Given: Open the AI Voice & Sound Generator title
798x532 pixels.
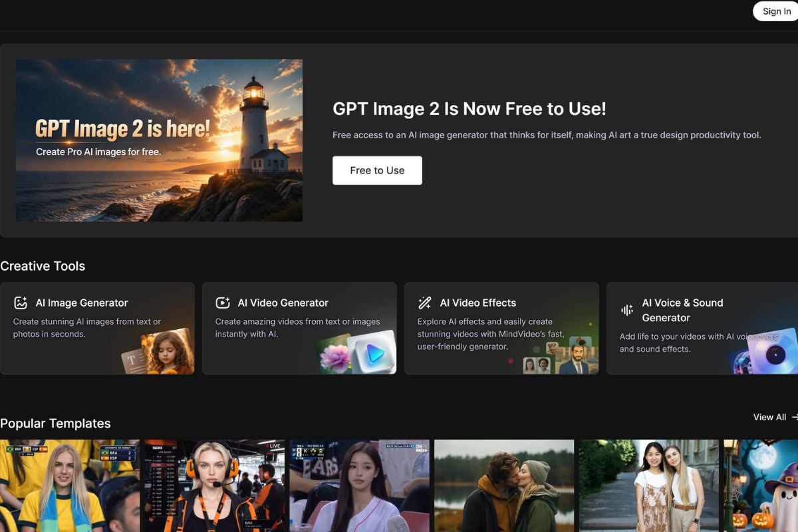Looking at the screenshot, I should point(682,310).
